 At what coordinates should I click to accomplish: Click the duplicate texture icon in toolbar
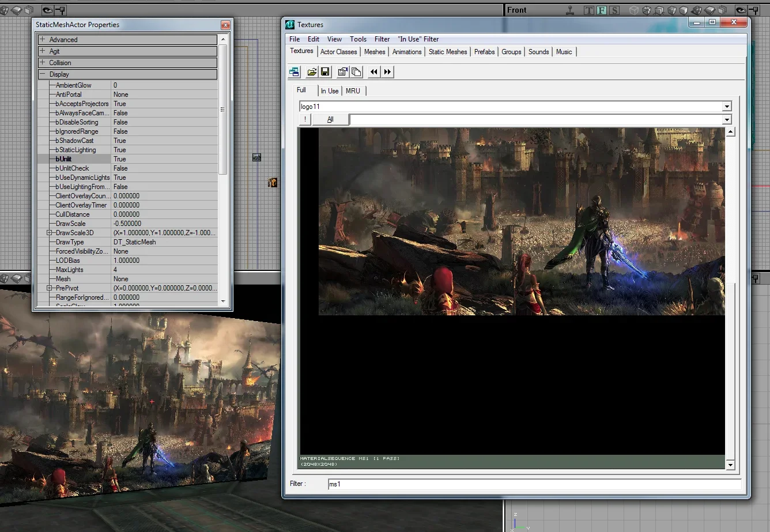point(356,72)
